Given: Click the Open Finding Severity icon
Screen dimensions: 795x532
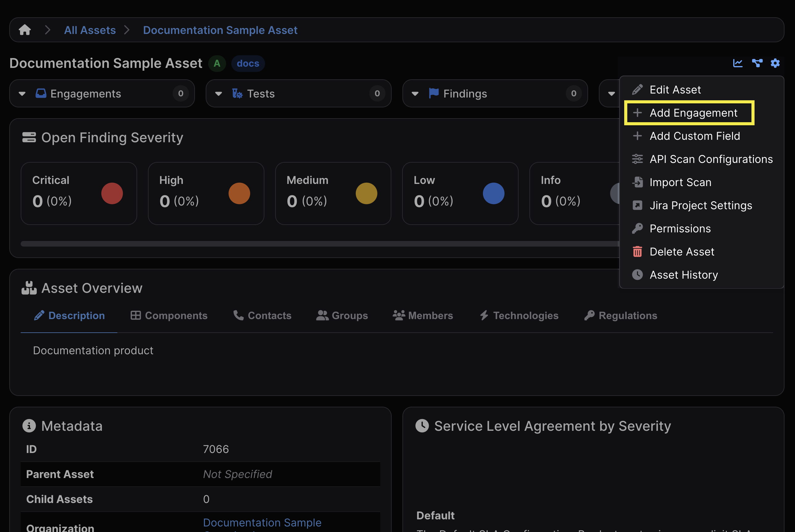Looking at the screenshot, I should click(x=29, y=137).
